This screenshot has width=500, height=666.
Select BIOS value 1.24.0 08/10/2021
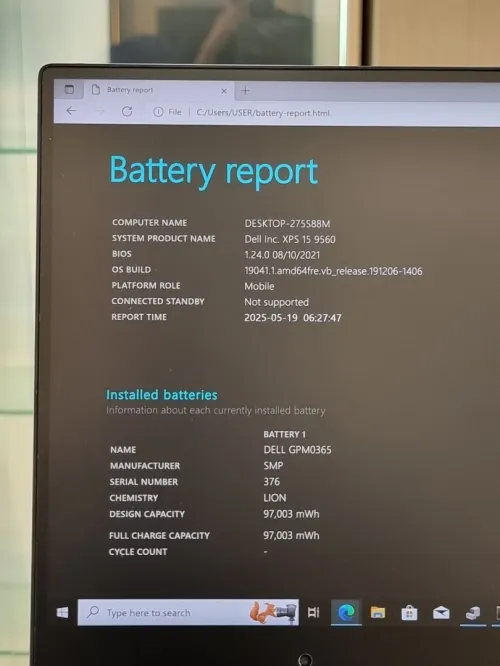click(282, 255)
